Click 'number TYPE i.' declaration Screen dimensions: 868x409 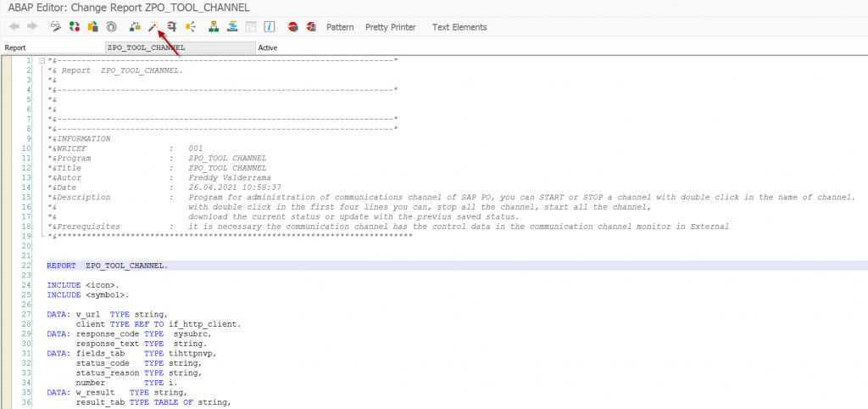(127, 383)
